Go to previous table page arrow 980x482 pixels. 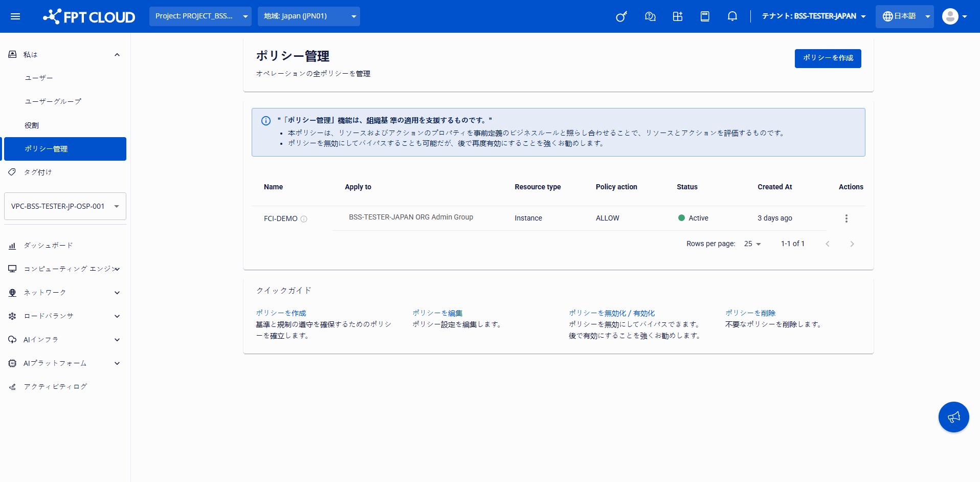(x=828, y=244)
